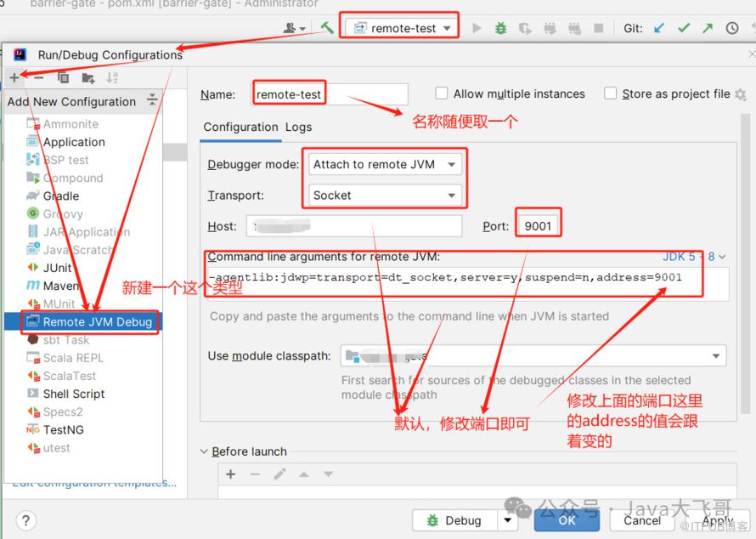Select Compound configuration type
The image size is (756, 539).
click(65, 178)
